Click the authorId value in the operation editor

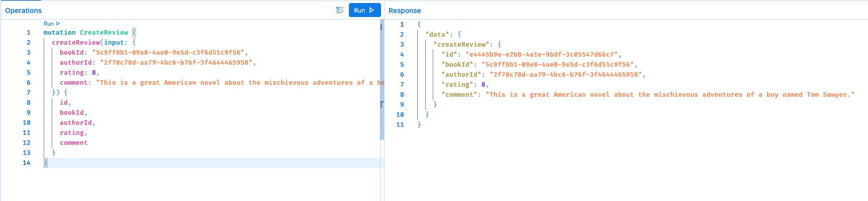pyautogui.click(x=176, y=63)
